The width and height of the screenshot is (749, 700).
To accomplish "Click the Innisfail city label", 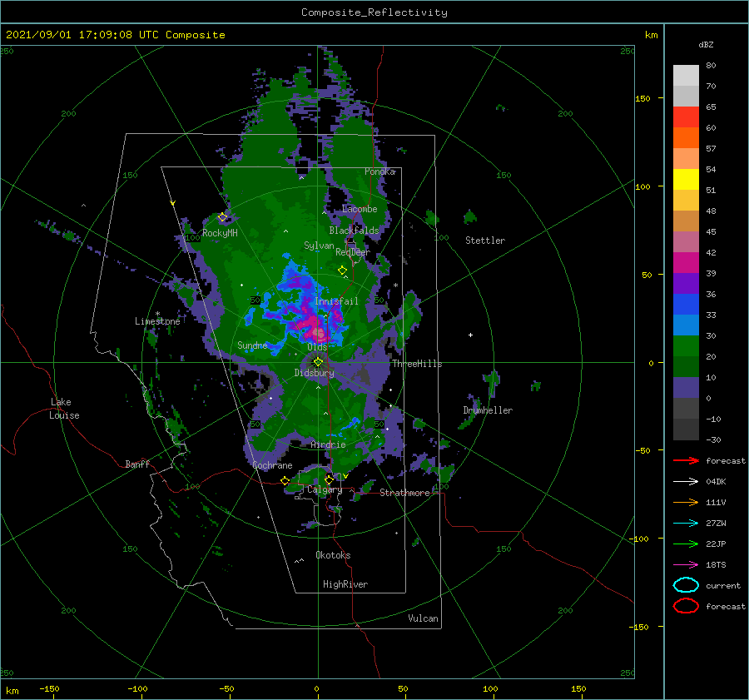I will point(336,301).
